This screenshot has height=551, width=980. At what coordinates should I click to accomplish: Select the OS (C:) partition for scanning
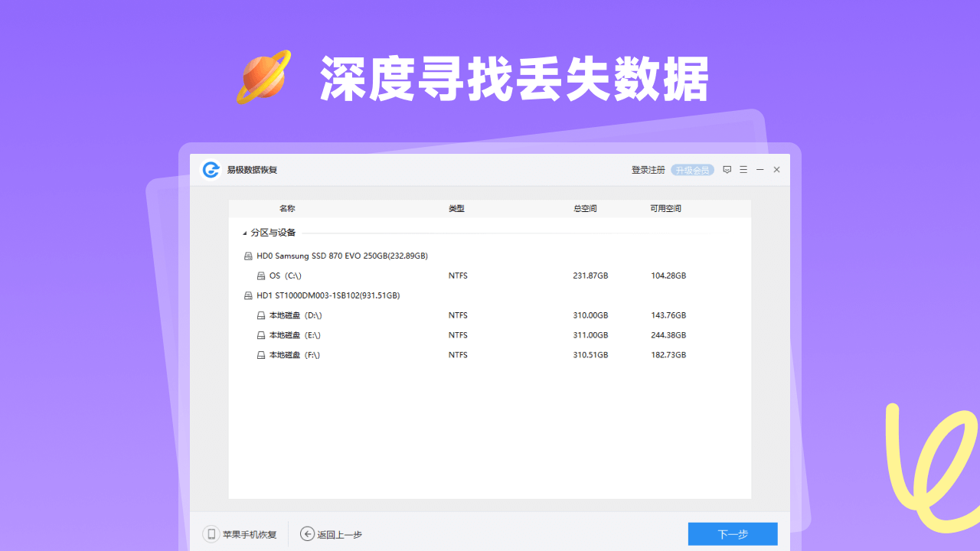pyautogui.click(x=287, y=275)
